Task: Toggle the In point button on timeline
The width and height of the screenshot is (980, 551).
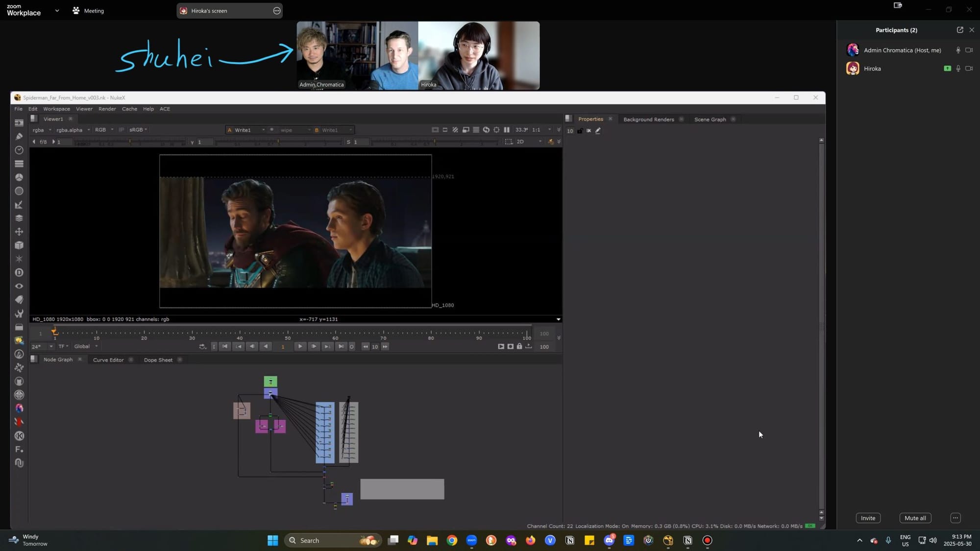Action: 214,347
